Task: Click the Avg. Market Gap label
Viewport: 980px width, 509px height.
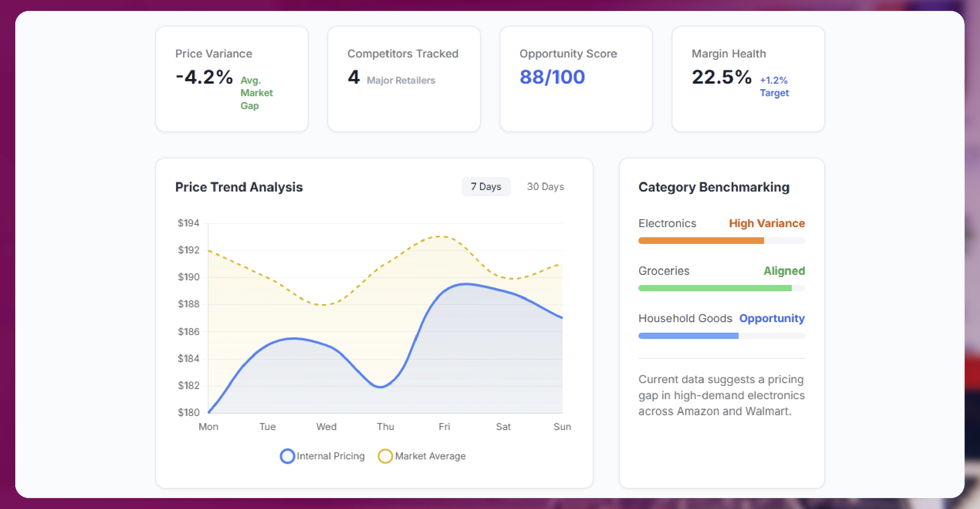Action: coord(256,93)
